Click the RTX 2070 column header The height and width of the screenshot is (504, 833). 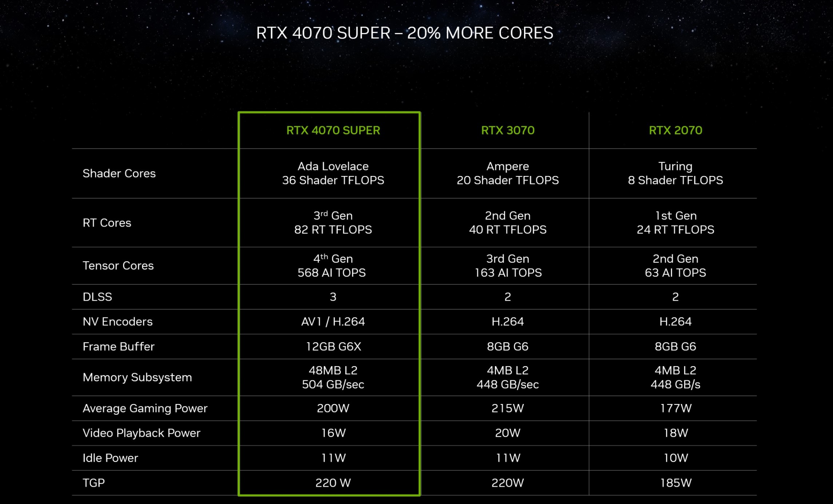675,131
